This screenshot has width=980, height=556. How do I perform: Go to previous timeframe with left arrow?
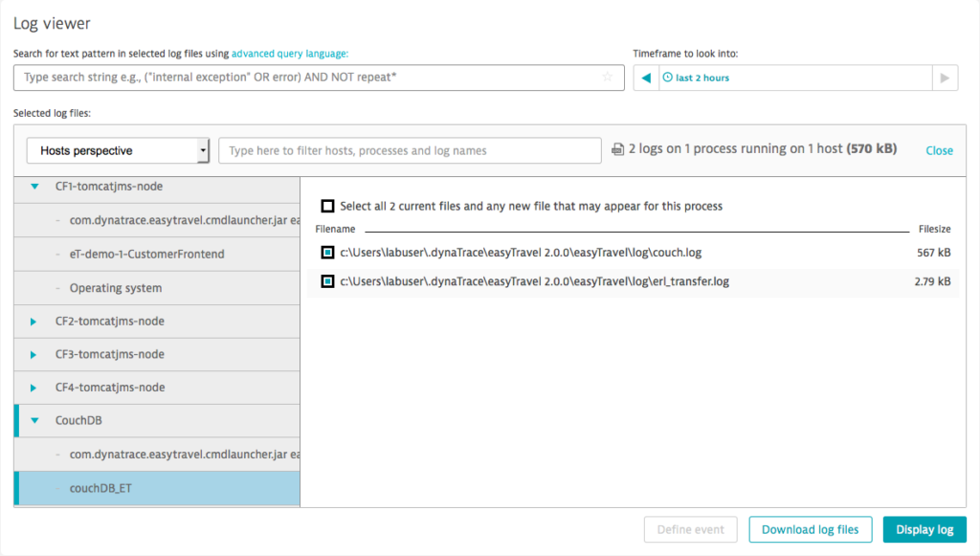pos(646,78)
